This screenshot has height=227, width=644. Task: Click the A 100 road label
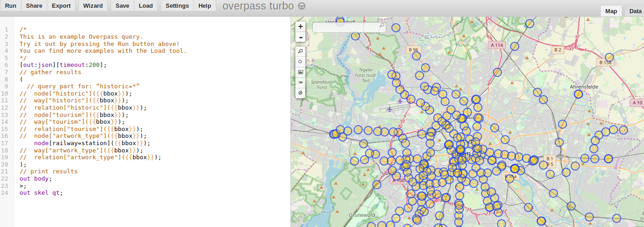coord(398,180)
